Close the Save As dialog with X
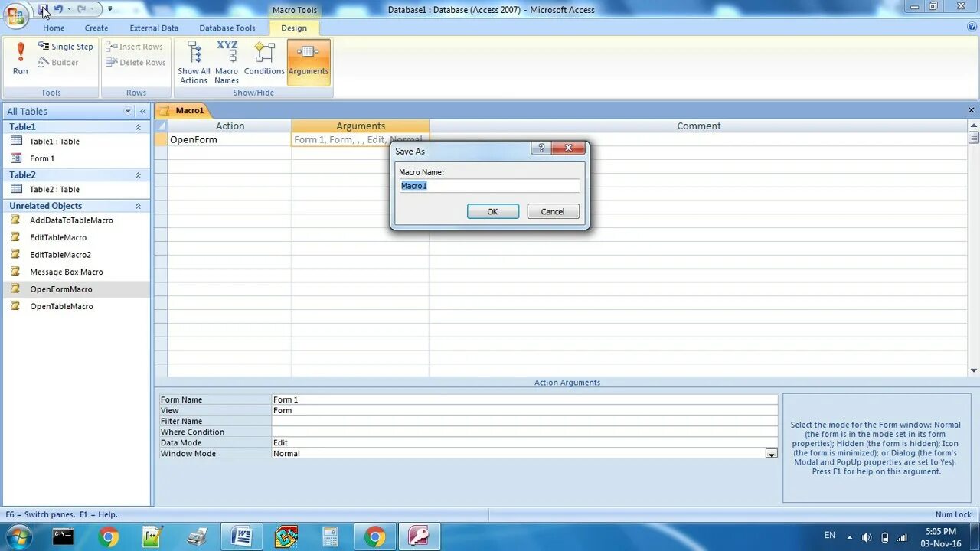The image size is (980, 551). click(568, 148)
